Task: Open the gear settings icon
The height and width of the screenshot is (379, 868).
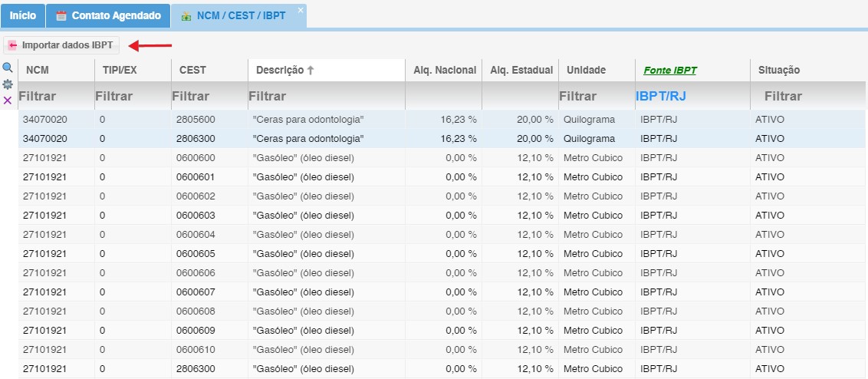Action: point(8,84)
